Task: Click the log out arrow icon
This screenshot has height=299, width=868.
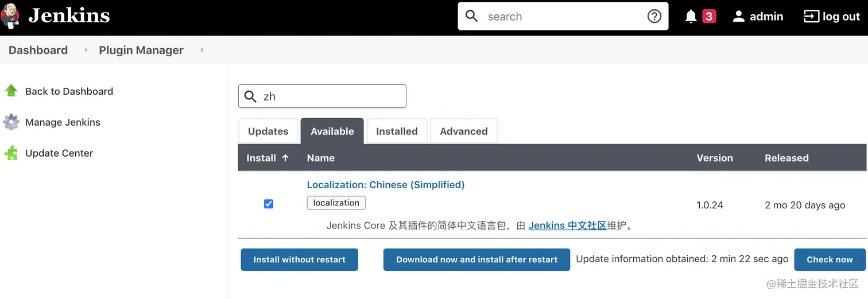Action: coord(811,17)
